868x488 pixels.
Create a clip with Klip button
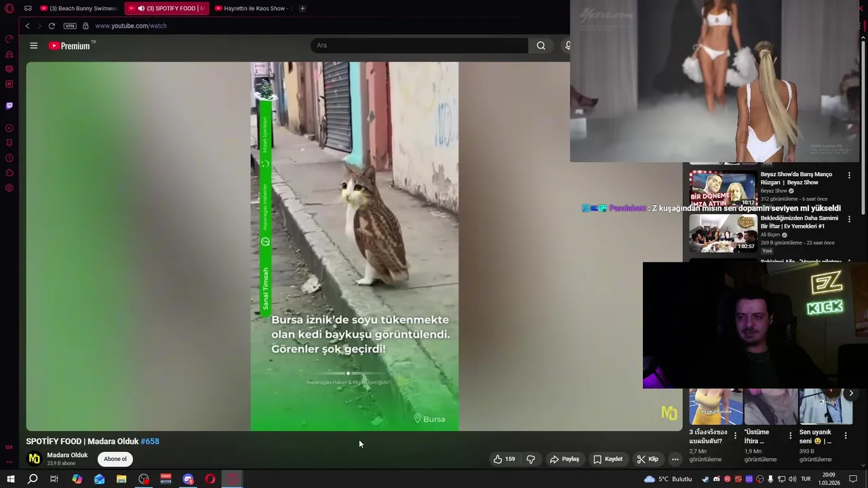coord(648,459)
